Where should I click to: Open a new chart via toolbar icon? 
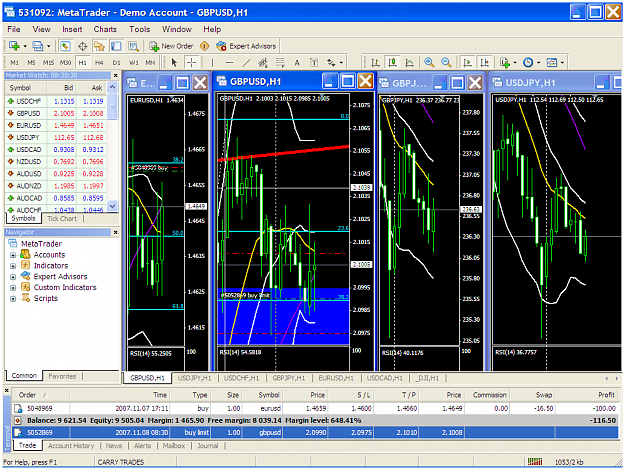pyautogui.click(x=14, y=46)
